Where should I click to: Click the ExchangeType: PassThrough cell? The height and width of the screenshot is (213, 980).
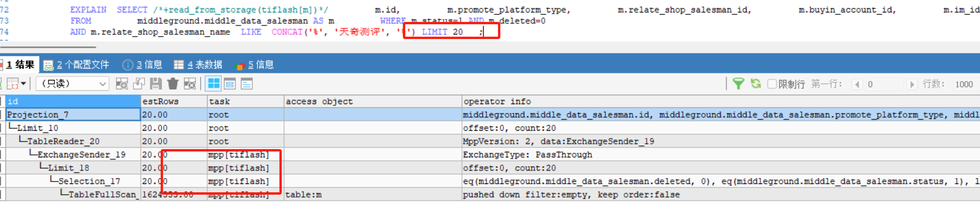(x=721, y=154)
